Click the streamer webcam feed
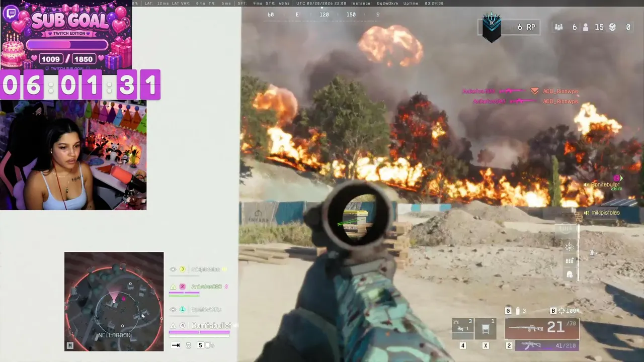 73,155
